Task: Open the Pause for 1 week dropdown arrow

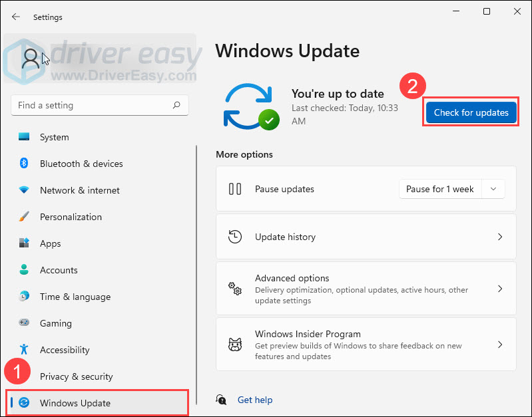Action: pyautogui.click(x=493, y=189)
